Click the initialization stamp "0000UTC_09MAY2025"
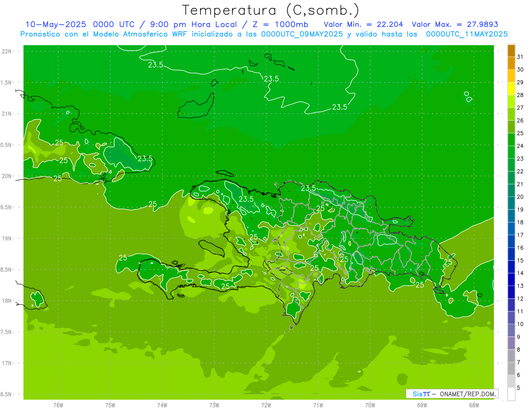 click(302, 34)
